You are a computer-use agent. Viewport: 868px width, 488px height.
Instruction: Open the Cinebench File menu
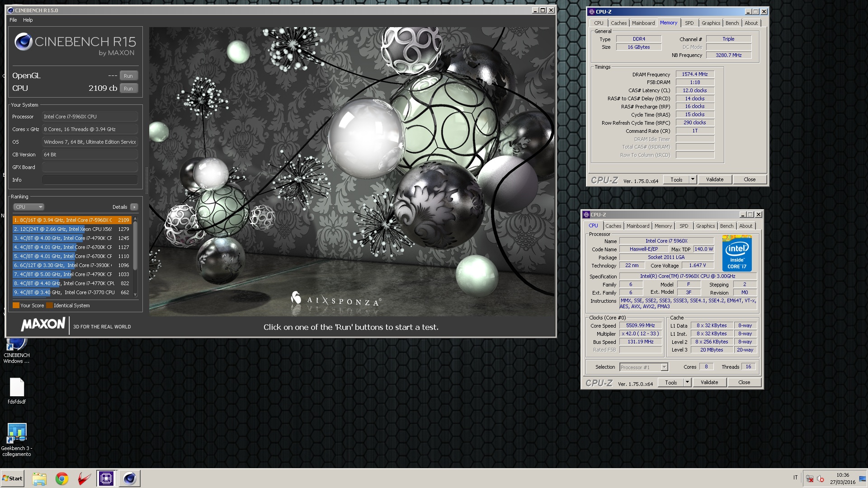click(13, 20)
